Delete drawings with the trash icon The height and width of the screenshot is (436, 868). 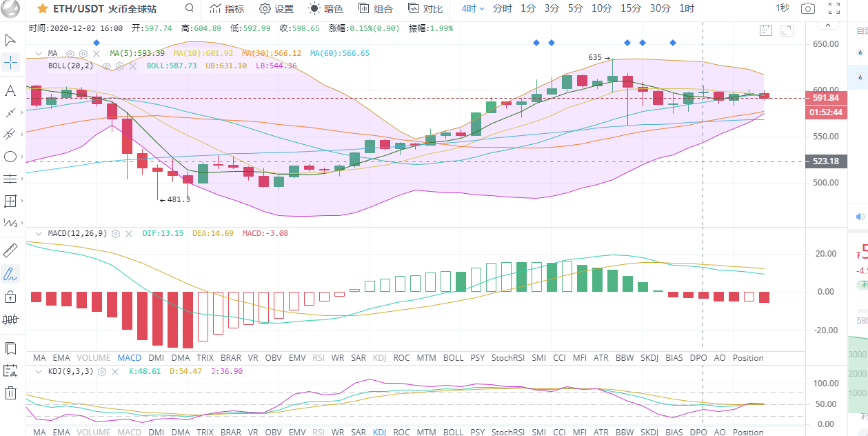[10, 393]
